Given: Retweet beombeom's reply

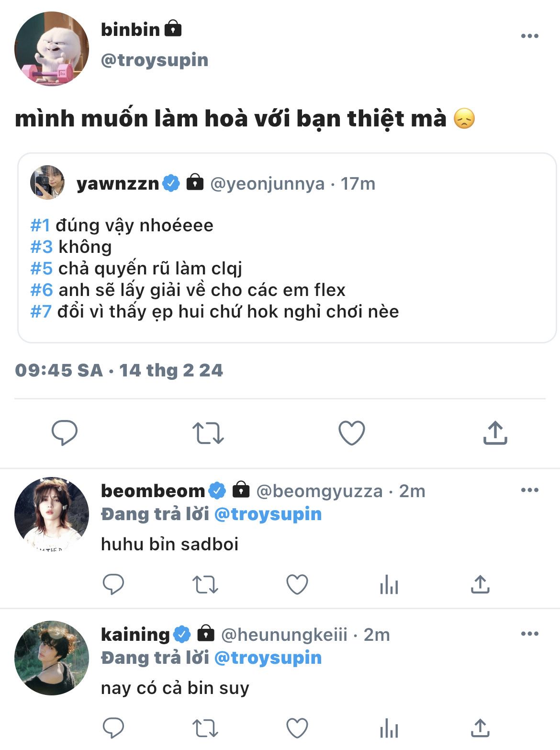Looking at the screenshot, I should click(205, 584).
